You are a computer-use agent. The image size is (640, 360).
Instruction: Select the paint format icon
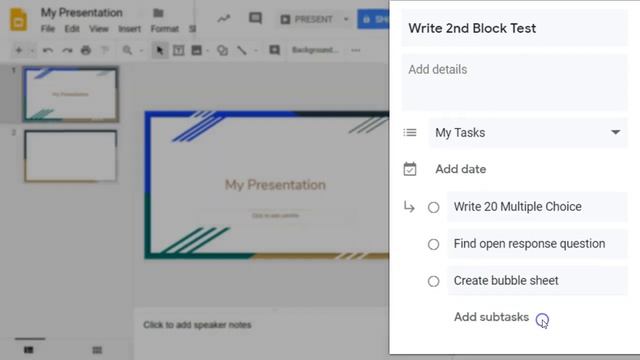pos(105,51)
